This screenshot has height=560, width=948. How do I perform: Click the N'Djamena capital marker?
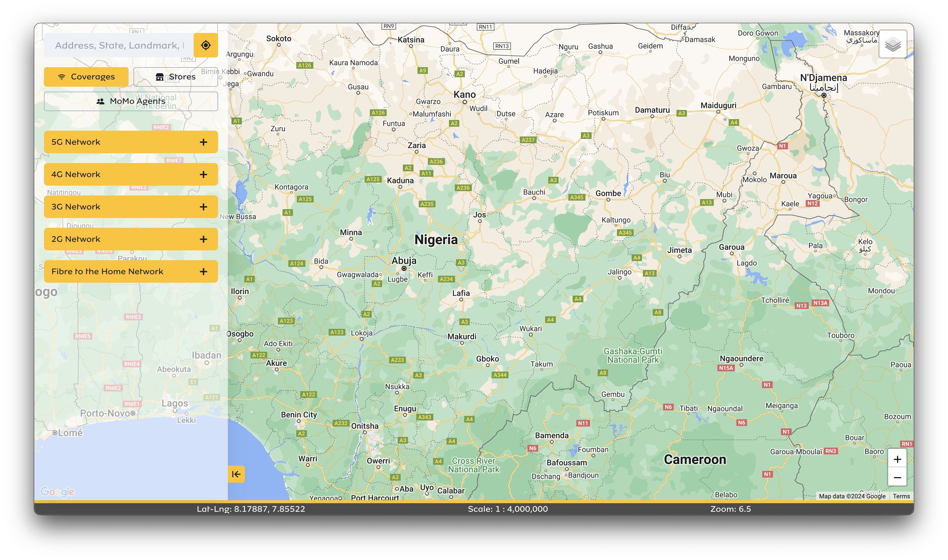pos(824,96)
